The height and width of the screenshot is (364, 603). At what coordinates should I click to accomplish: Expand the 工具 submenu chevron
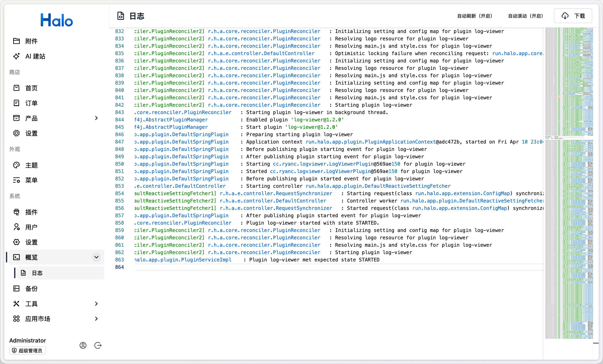tap(96, 304)
